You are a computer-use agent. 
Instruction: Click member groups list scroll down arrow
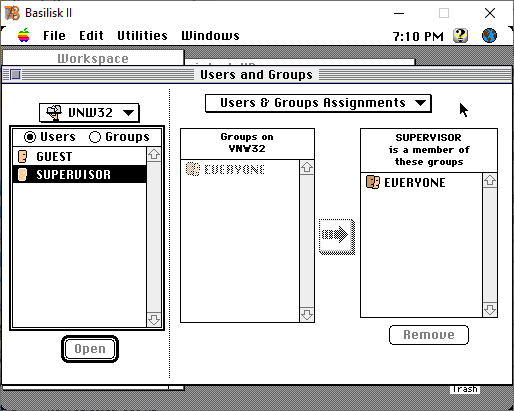click(490, 310)
